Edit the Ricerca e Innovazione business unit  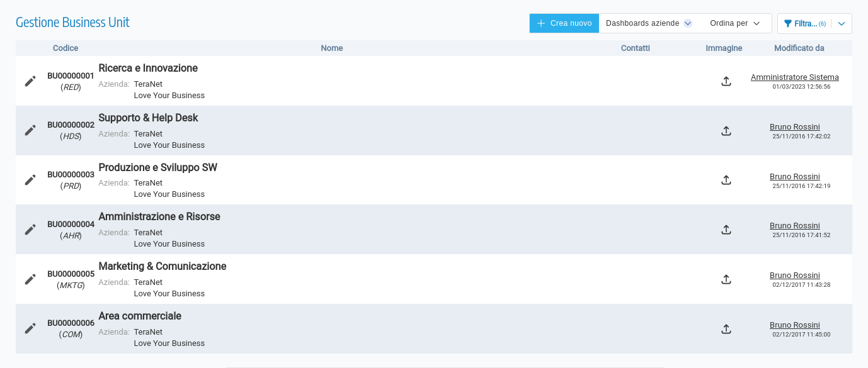point(30,81)
